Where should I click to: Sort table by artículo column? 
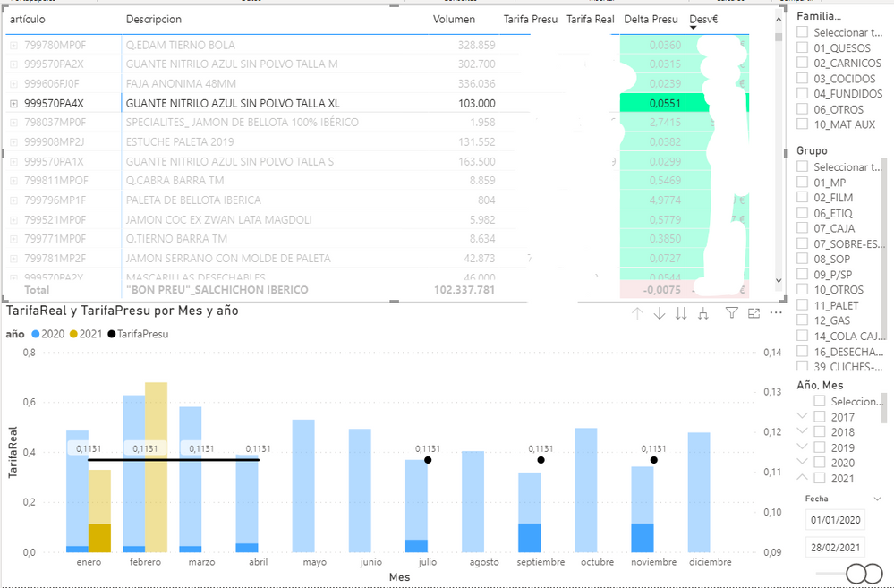tap(28, 20)
